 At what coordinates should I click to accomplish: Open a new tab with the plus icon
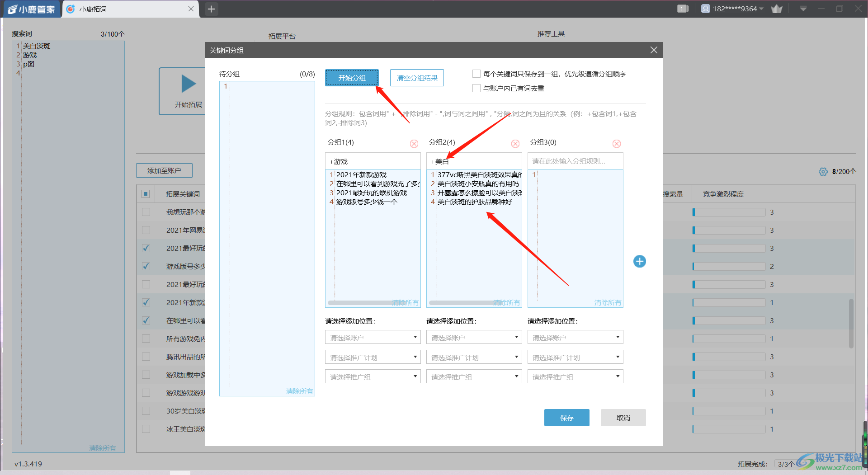click(x=211, y=9)
